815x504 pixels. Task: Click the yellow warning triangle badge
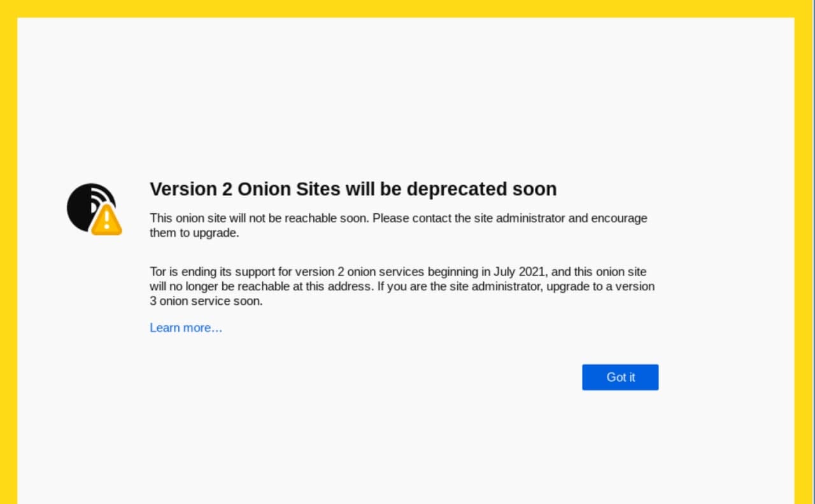(106, 220)
